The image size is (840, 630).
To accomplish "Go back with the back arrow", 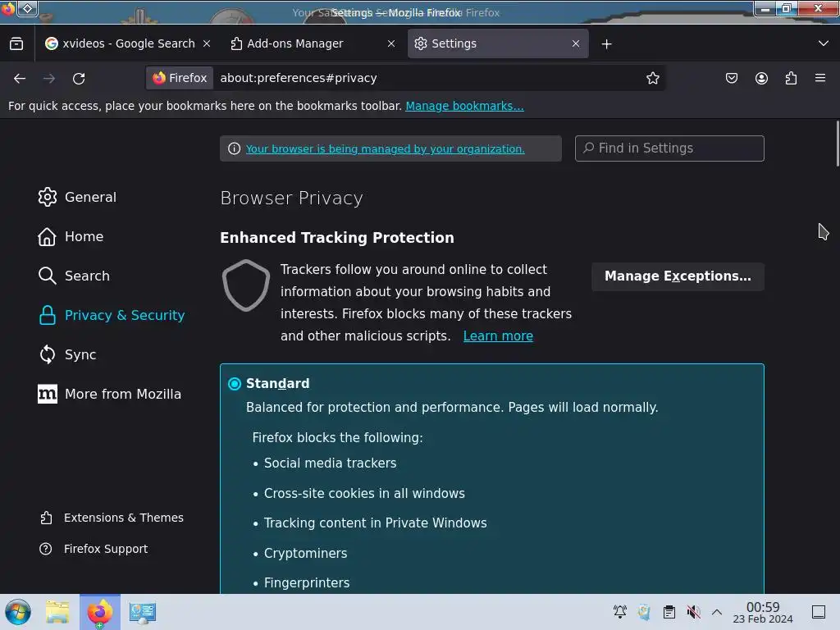I will point(20,78).
